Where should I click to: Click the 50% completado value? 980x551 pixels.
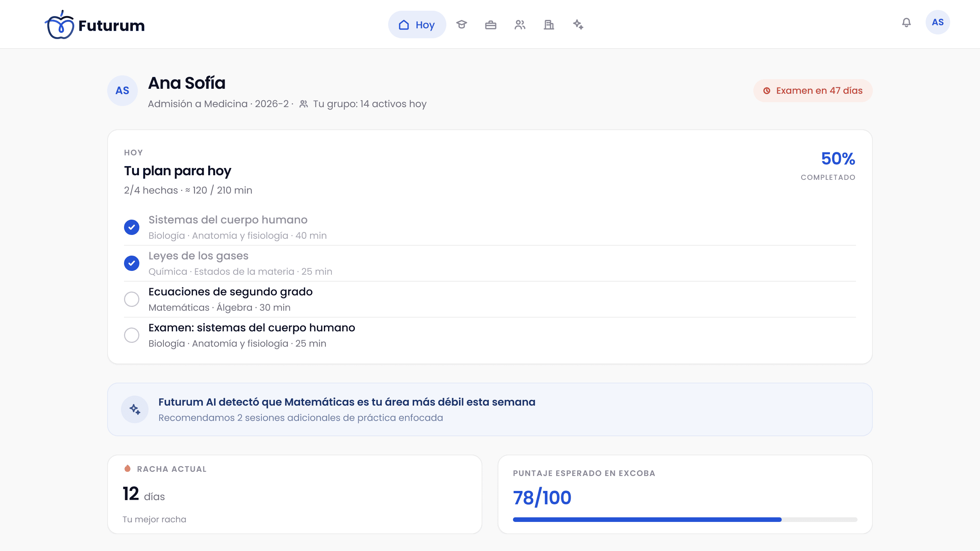[x=838, y=159]
